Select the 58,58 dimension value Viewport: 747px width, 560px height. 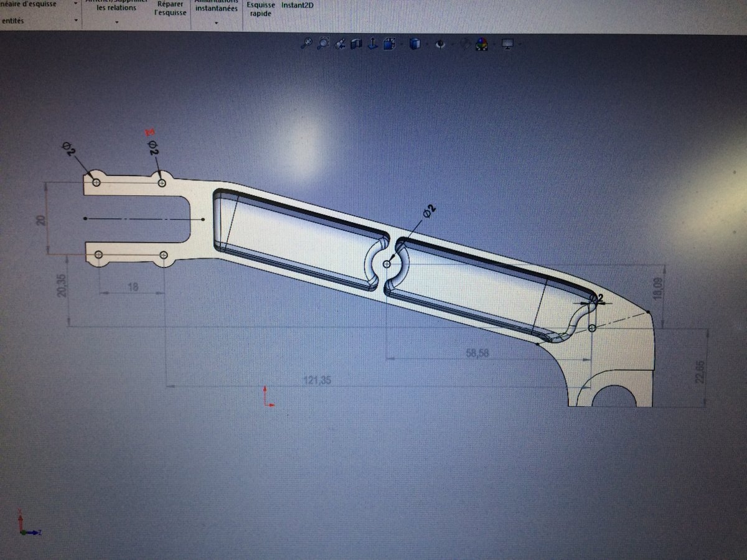click(x=477, y=353)
